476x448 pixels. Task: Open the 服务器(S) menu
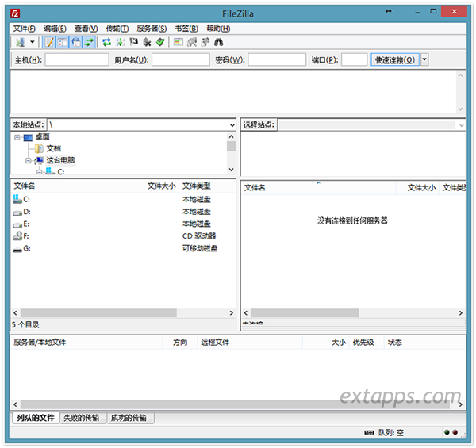pyautogui.click(x=152, y=29)
